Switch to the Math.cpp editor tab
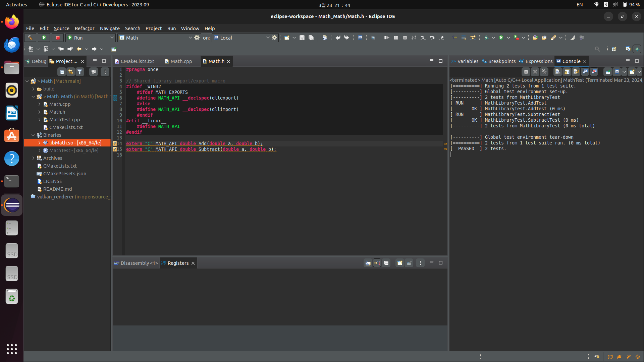644x362 pixels. coord(178,61)
